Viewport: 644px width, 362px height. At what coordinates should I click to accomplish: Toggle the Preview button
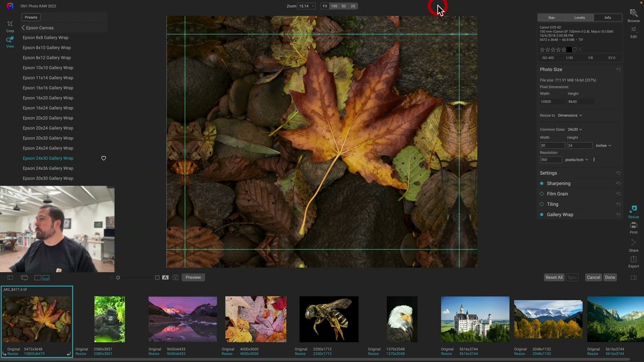pyautogui.click(x=193, y=278)
